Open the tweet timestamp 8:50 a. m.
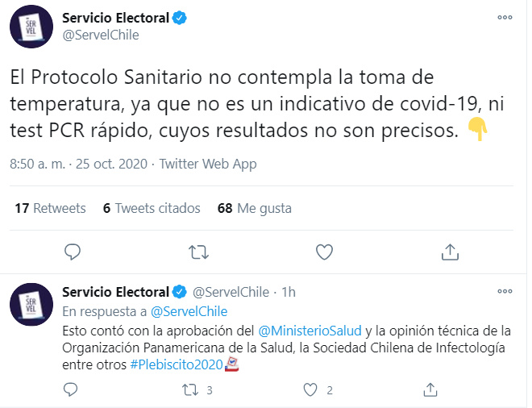This screenshot has width=532, height=408. tap(37, 164)
